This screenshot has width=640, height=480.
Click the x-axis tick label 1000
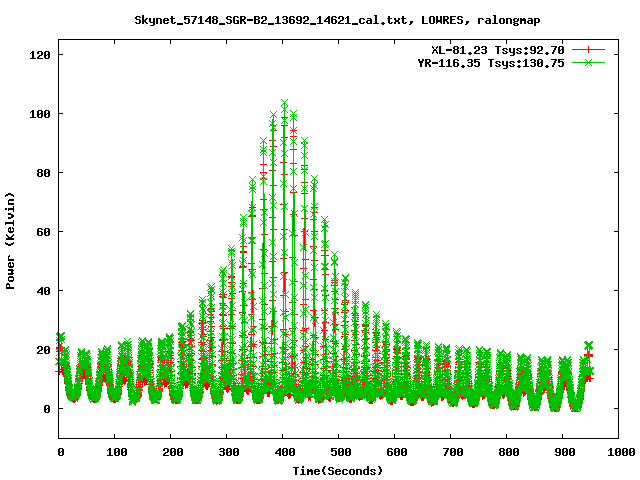point(620,452)
